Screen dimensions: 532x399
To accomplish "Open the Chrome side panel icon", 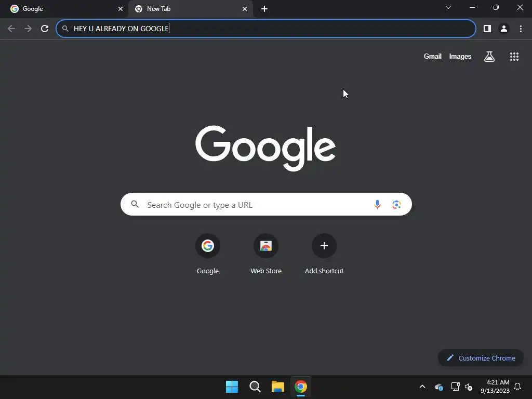I will 487,29.
